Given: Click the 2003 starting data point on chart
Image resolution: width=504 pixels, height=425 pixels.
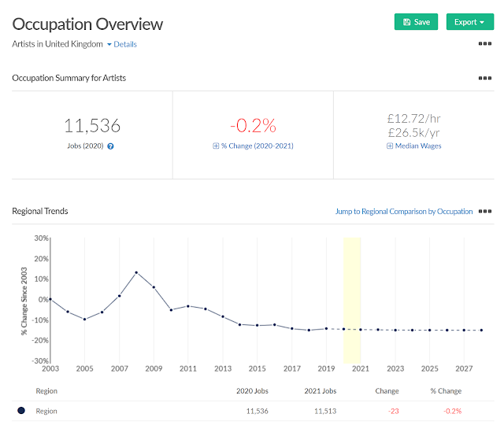Looking at the screenshot, I should 50,299.
